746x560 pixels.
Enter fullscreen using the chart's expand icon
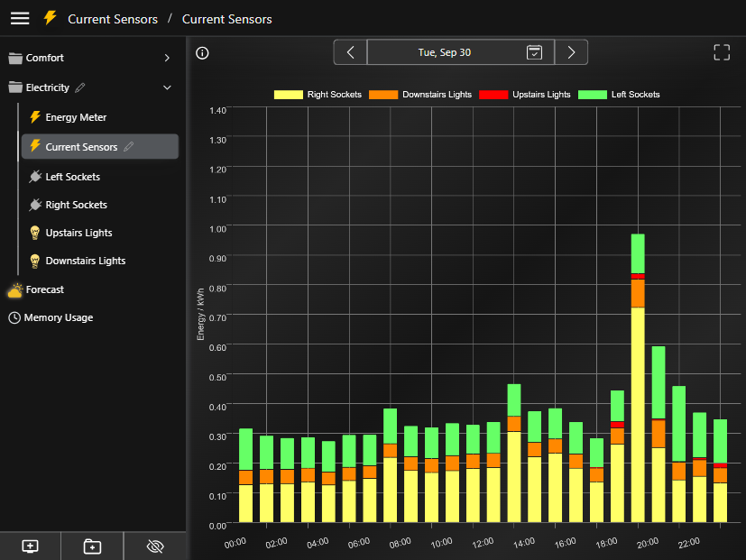721,52
